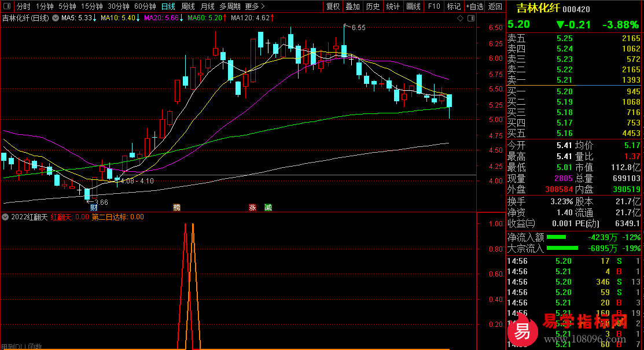The height and width of the screenshot is (350, 644).
Task: Select the 60分钟 period
Action: (145, 6)
